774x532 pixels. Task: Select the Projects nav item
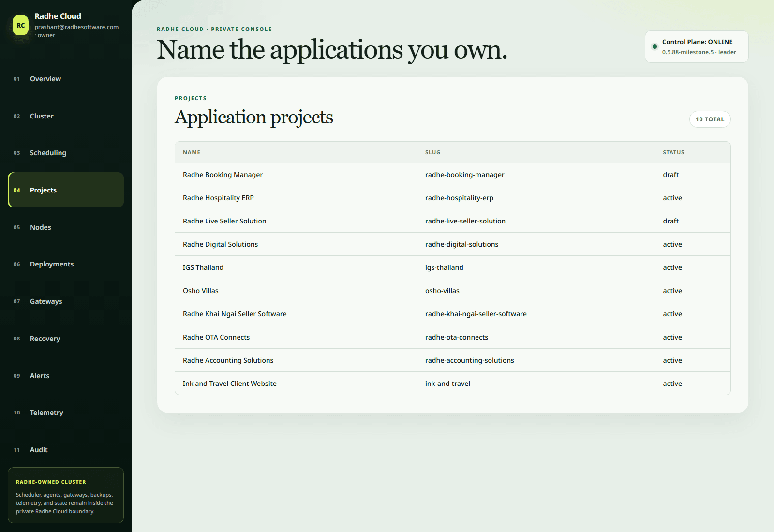pyautogui.click(x=66, y=190)
